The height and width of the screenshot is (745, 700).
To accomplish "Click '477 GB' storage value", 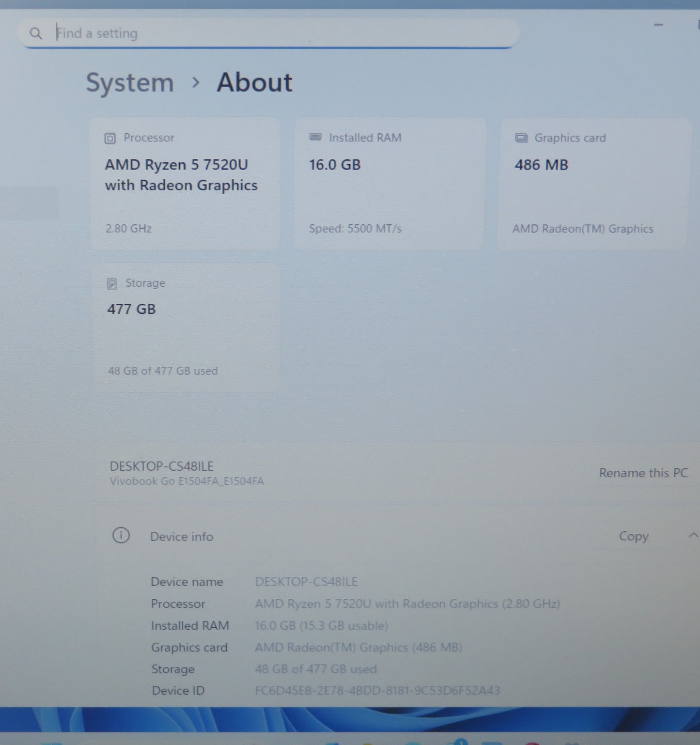I will coord(132,309).
